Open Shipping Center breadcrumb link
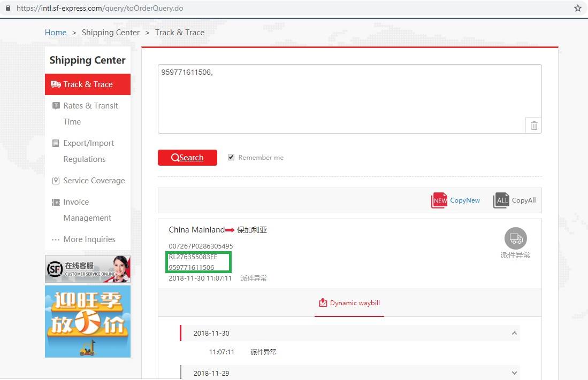This screenshot has width=588, height=380. pyautogui.click(x=111, y=33)
